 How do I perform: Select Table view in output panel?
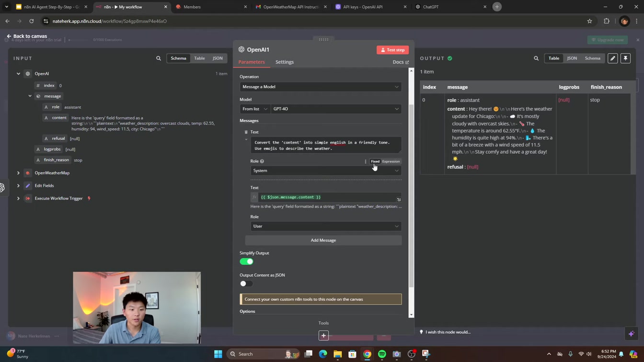[554, 58]
